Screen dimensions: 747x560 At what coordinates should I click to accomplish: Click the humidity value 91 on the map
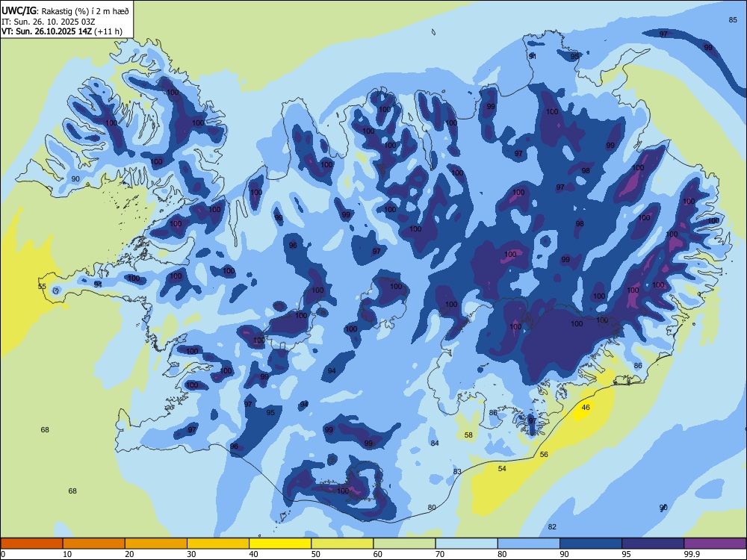pyautogui.click(x=533, y=56)
